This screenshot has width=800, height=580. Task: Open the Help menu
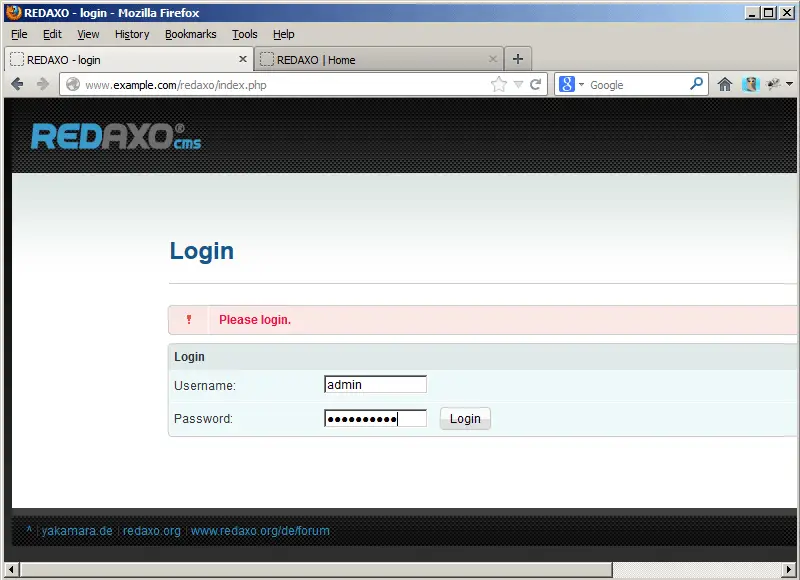tap(284, 34)
